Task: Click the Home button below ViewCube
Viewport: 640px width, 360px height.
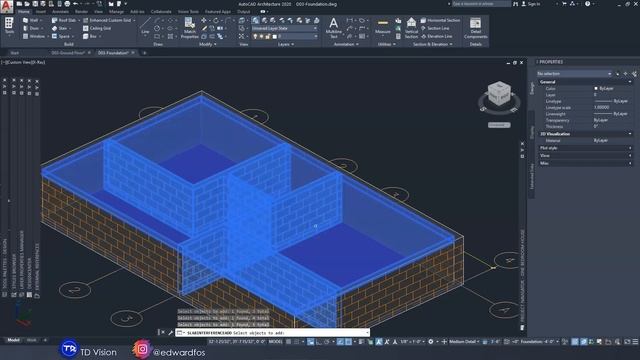Action: tap(499, 125)
